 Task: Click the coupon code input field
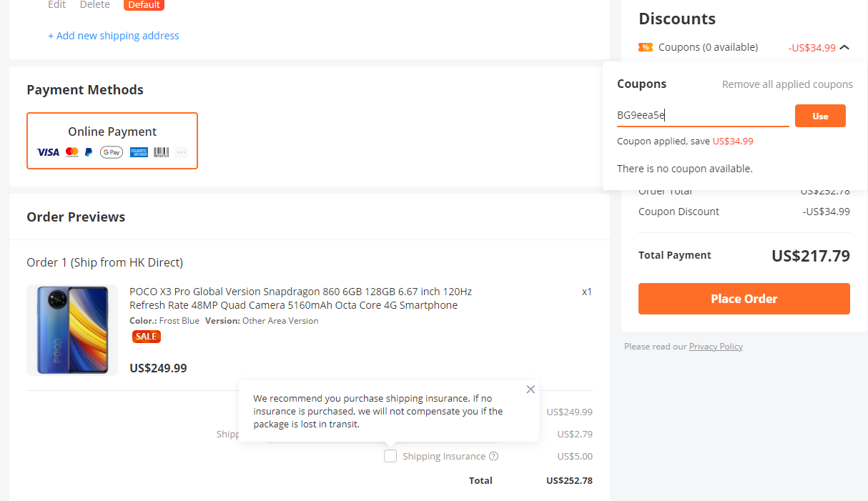click(x=702, y=115)
